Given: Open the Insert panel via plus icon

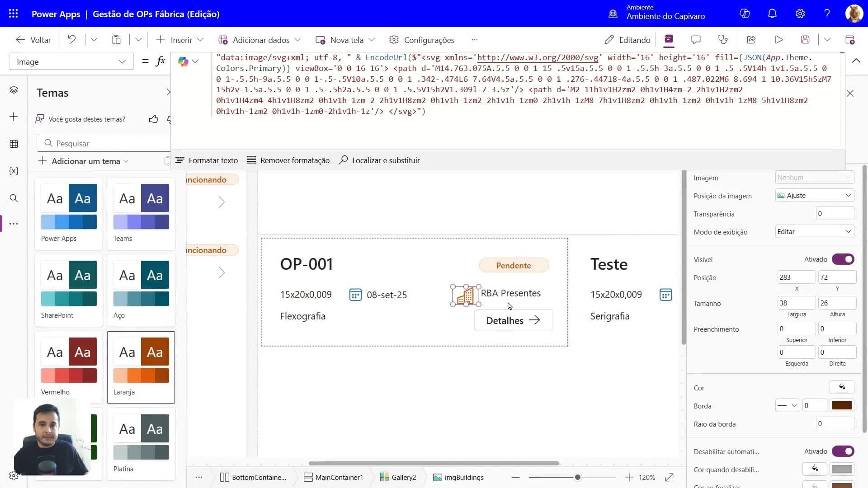Looking at the screenshot, I should pyautogui.click(x=14, y=117).
